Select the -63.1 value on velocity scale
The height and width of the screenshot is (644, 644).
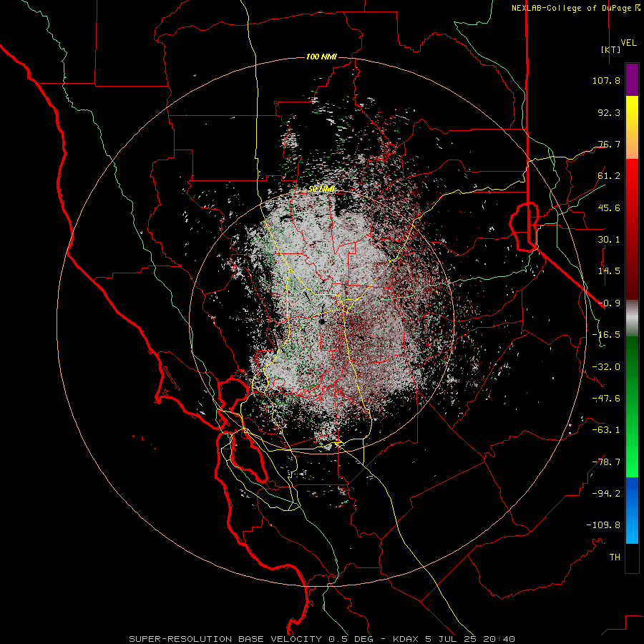606,430
